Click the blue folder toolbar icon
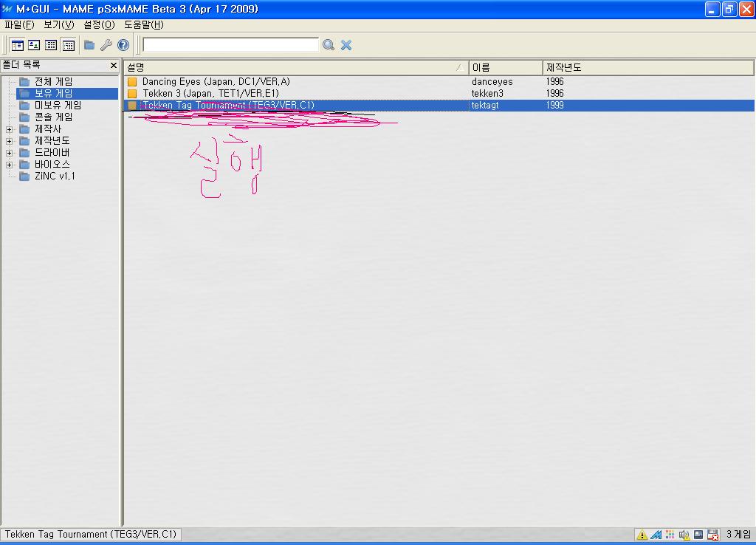 [89, 45]
